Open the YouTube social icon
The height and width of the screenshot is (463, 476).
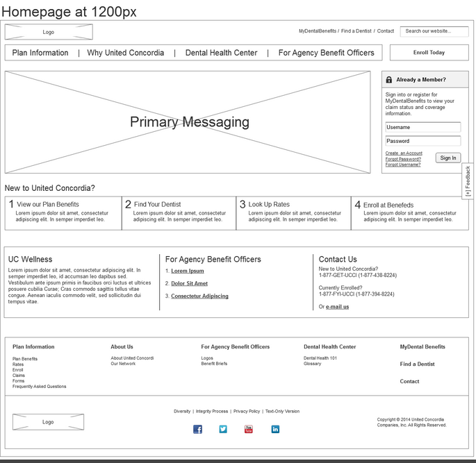coord(249,429)
